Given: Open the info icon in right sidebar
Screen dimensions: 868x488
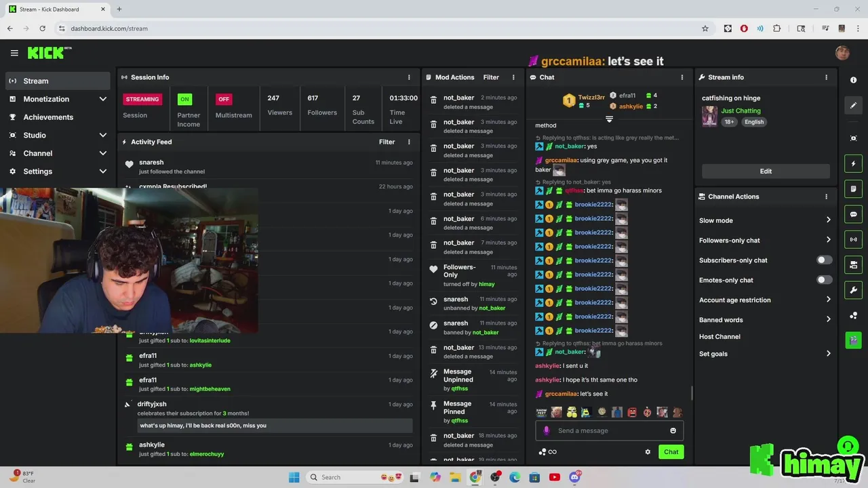Looking at the screenshot, I should 853,80.
